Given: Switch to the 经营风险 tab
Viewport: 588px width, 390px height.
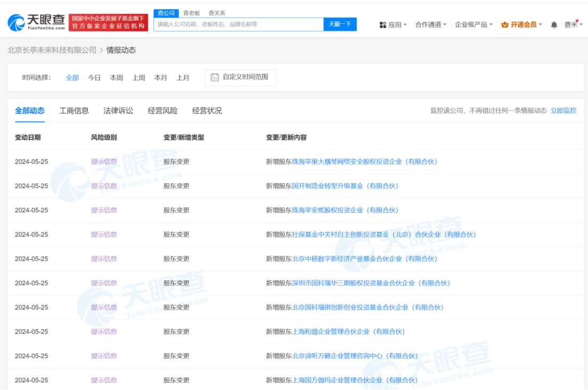Looking at the screenshot, I should (x=162, y=111).
